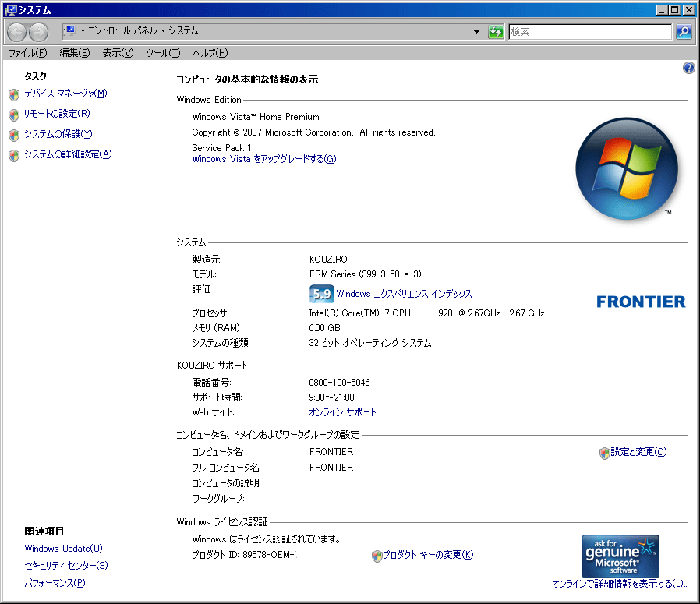Click the model value FRM Series (399-3-50-e-3)
Viewport: 700px width, 604px height.
coord(365,274)
